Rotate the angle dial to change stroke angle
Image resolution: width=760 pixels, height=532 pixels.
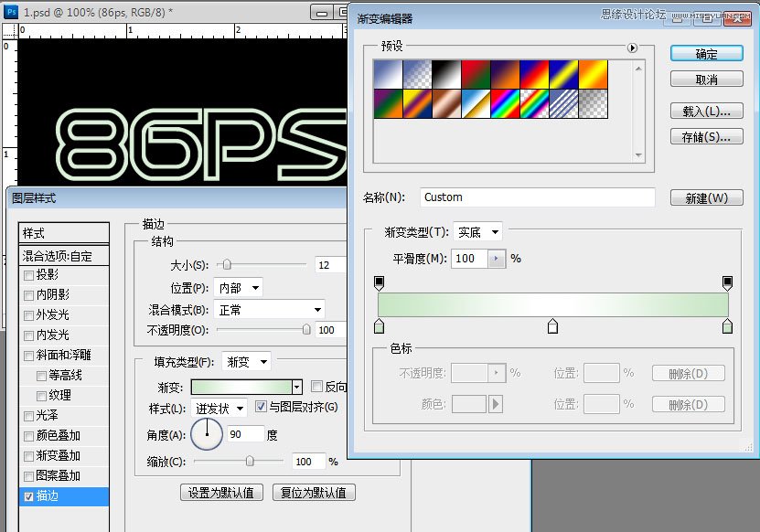(206, 434)
